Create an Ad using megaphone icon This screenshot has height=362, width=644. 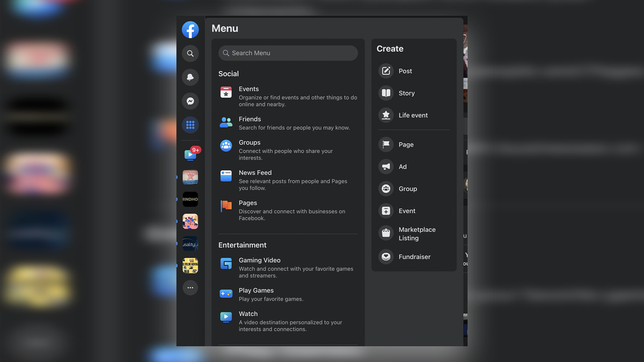pos(386,166)
